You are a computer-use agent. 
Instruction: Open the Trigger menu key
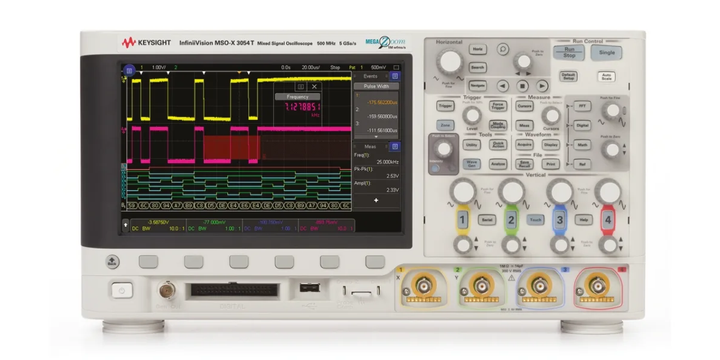(x=445, y=106)
